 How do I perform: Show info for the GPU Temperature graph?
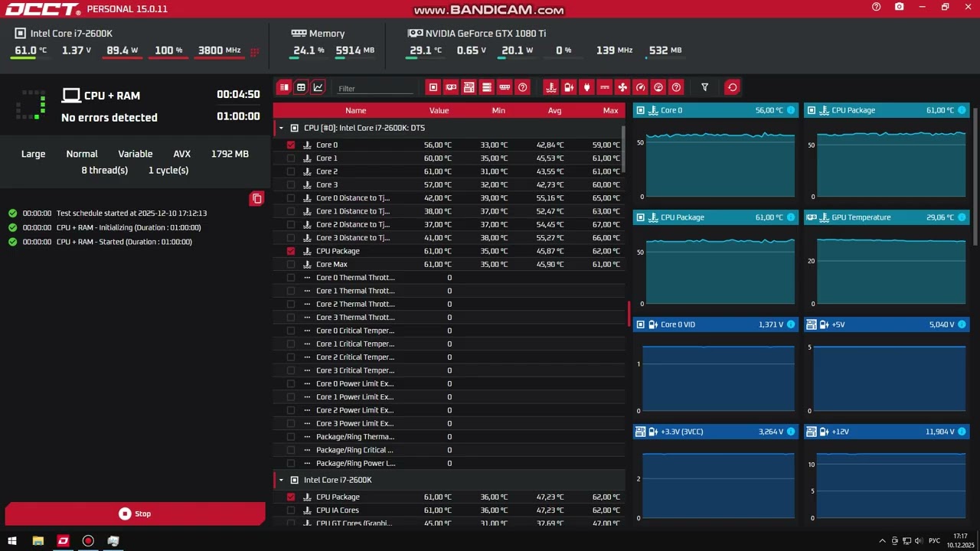(x=962, y=217)
